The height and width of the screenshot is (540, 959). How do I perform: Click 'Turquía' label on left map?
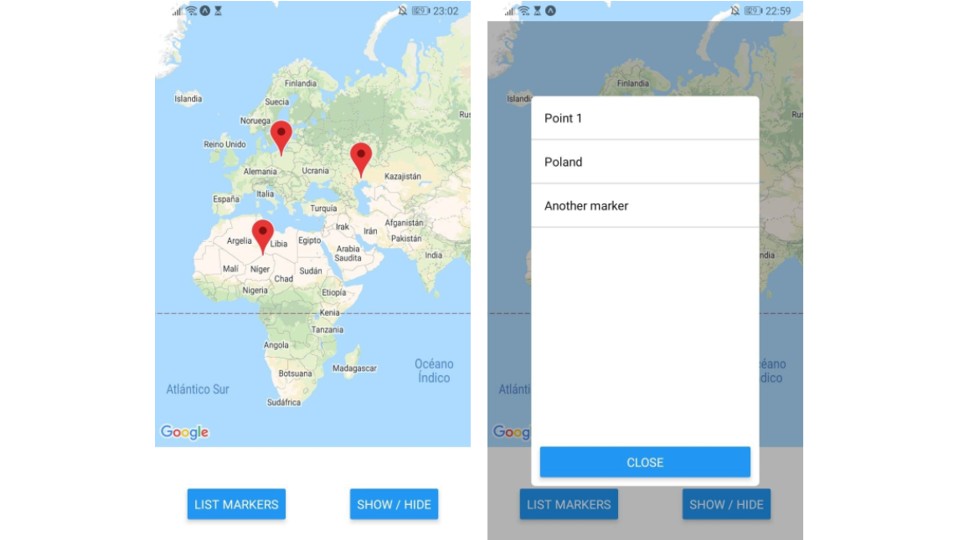(323, 208)
